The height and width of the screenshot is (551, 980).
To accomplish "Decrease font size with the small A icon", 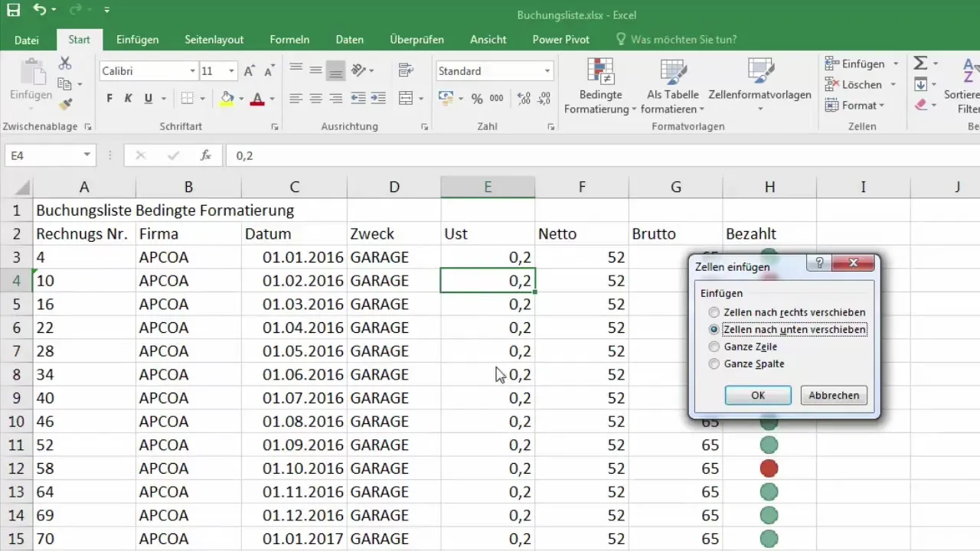I will pyautogui.click(x=269, y=71).
